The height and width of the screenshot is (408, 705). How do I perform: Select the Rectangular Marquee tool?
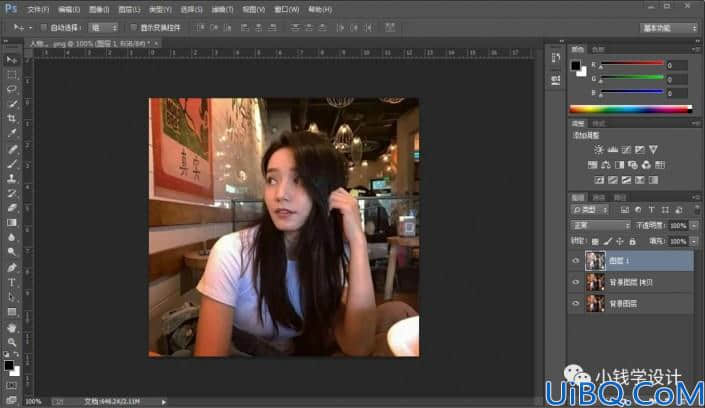pos(12,75)
